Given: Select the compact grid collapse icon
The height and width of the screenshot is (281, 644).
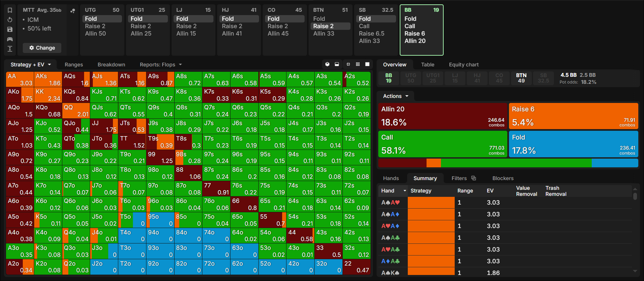Looking at the screenshot, I should click(348, 64).
